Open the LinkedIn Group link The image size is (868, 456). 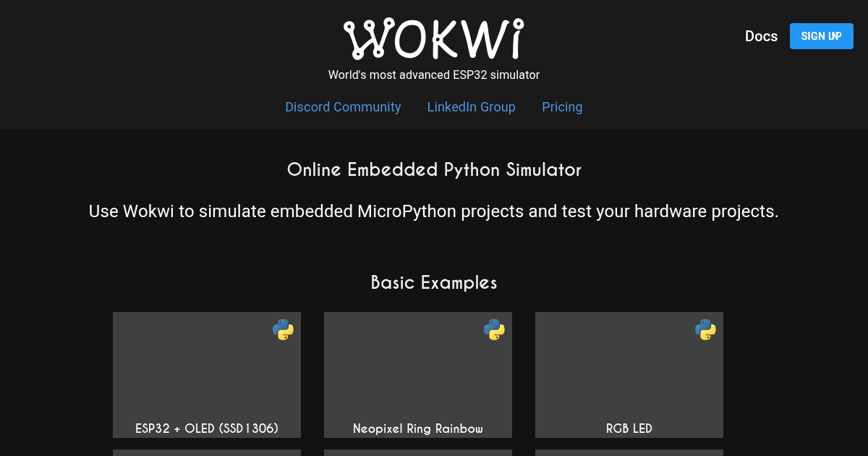tap(471, 107)
